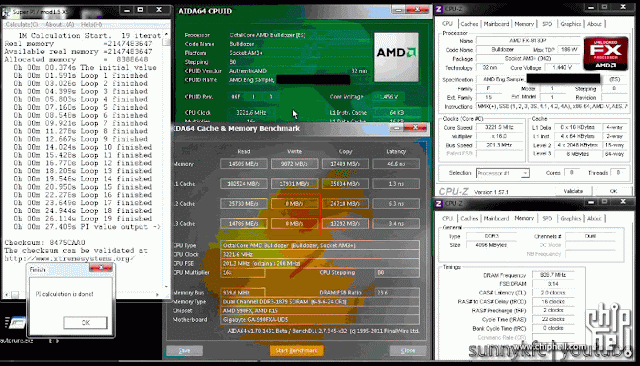Click Motherboard Gigabyte GA-990FXA-UD5 field
Image resolution: width=640 pixels, height=366 pixels.
point(320,319)
